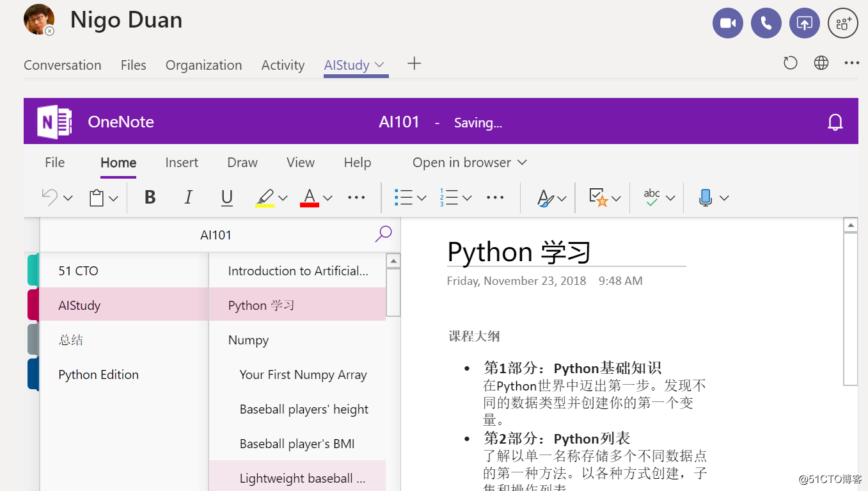Toggle underline formatting

pyautogui.click(x=226, y=198)
